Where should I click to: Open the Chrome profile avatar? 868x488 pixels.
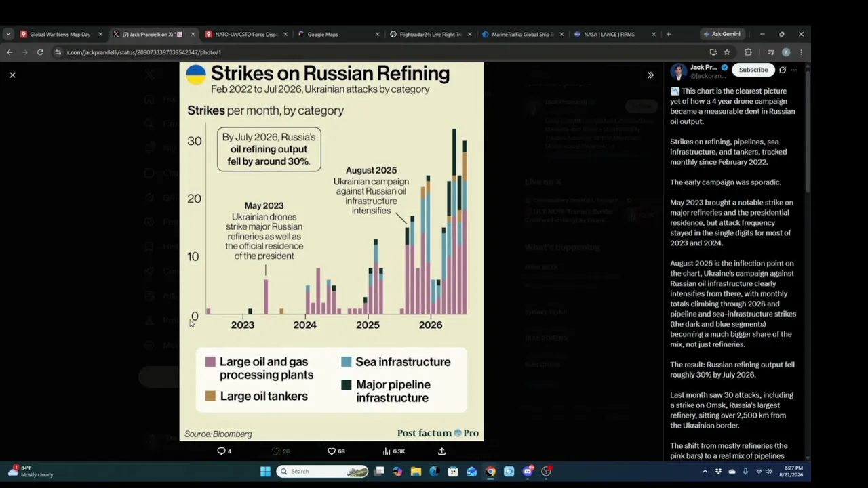point(786,52)
